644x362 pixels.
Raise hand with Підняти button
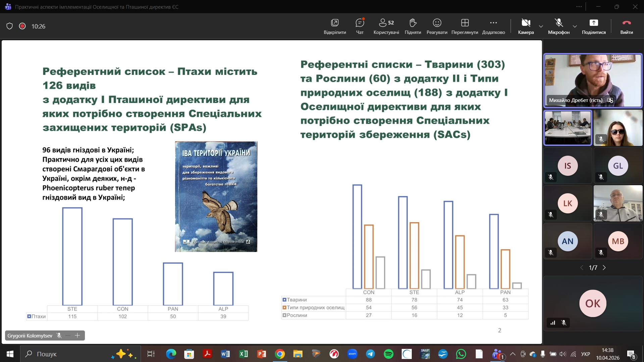[412, 26]
